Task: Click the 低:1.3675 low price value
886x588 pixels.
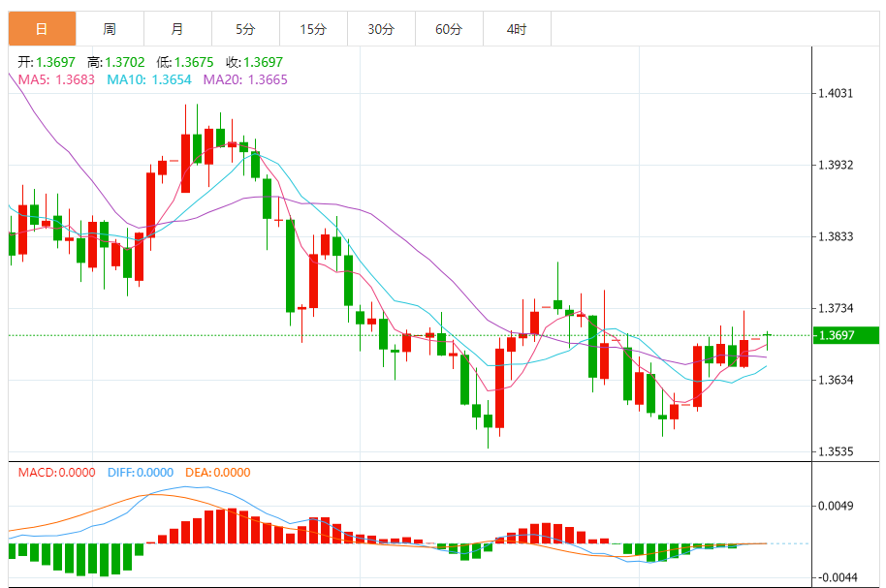Action: tap(185, 62)
